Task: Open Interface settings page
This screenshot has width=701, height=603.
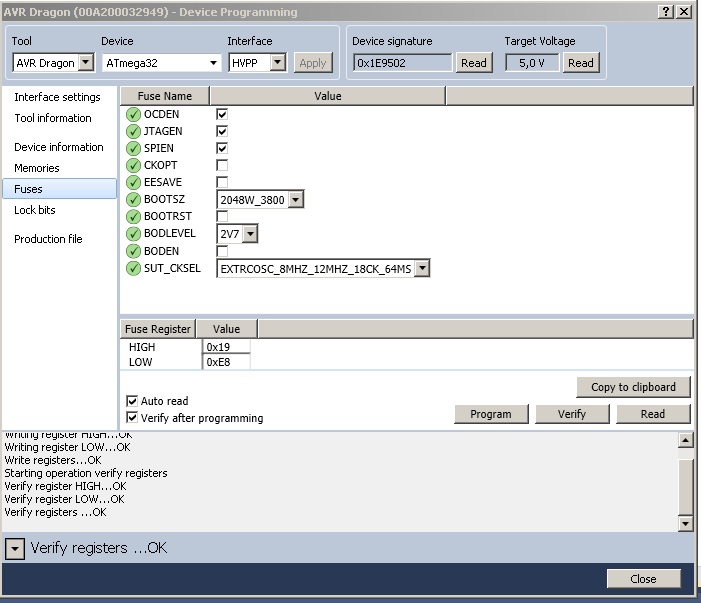Action: coord(57,97)
